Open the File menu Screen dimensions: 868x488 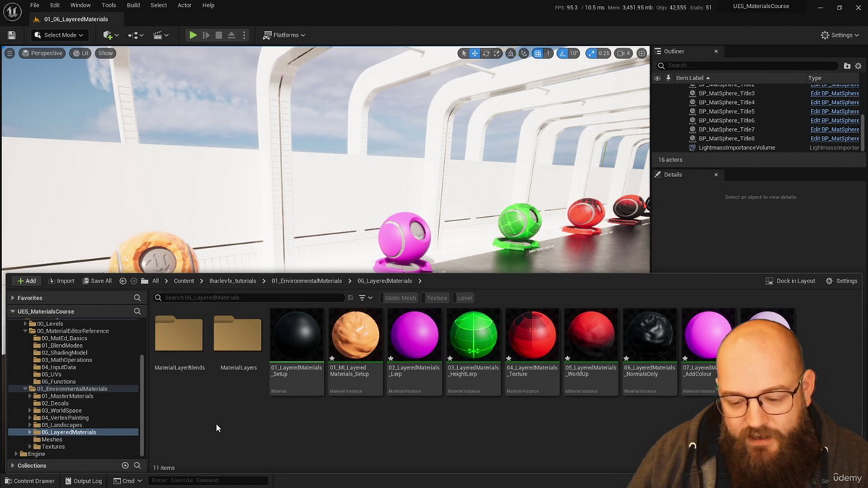coord(35,5)
